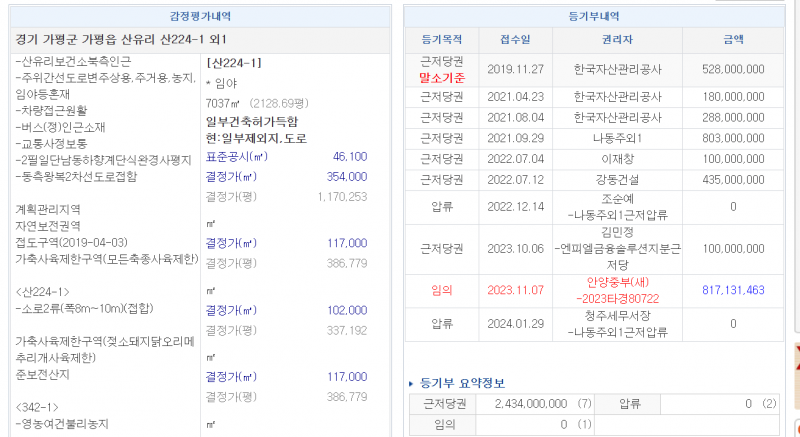Click the 46,100 표준공시 value

point(349,157)
